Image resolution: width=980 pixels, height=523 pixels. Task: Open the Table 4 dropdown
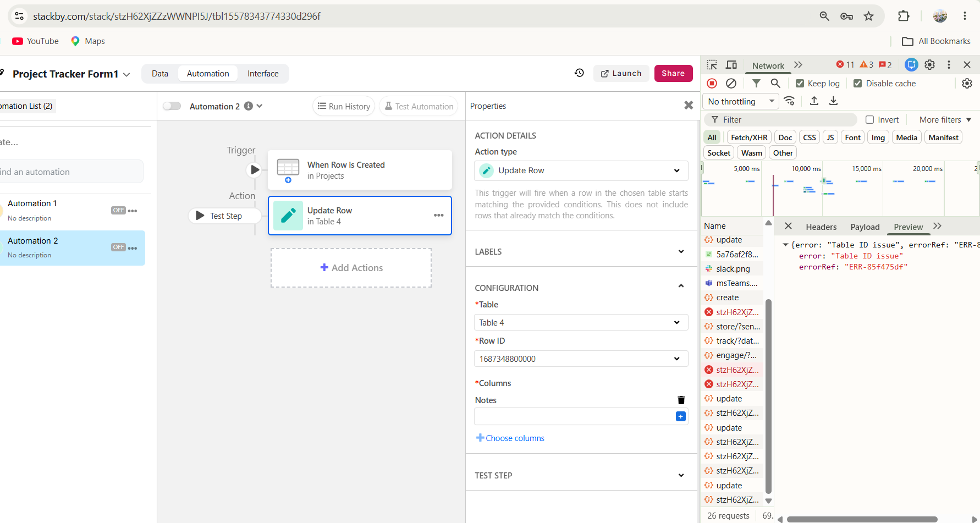pyautogui.click(x=581, y=322)
